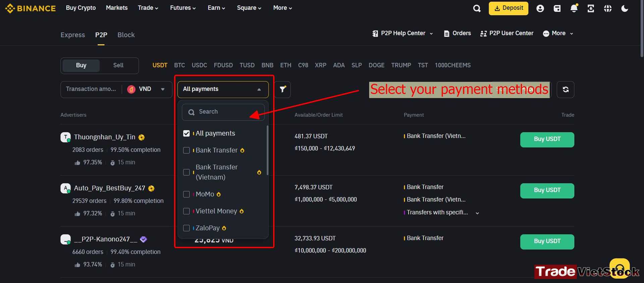Screen dimensions: 644x283
Task: Click Buy USDT for __P2P-Kanono247__
Action: (547, 241)
